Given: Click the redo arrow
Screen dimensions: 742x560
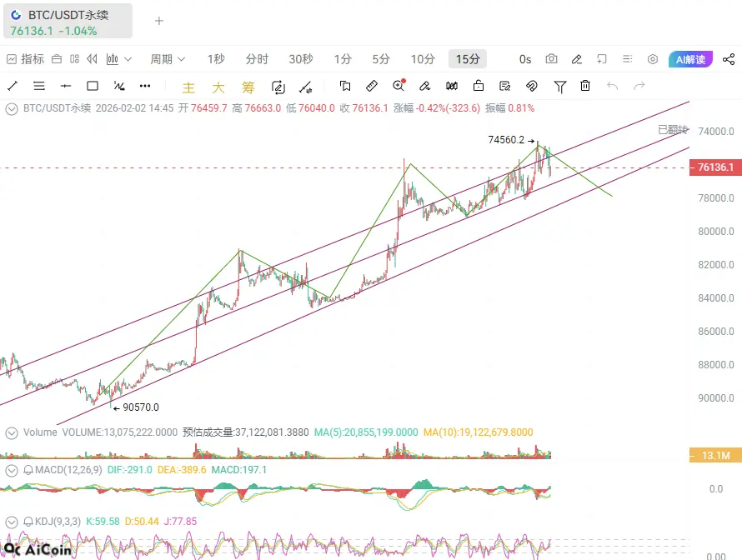Looking at the screenshot, I should pos(639,86).
